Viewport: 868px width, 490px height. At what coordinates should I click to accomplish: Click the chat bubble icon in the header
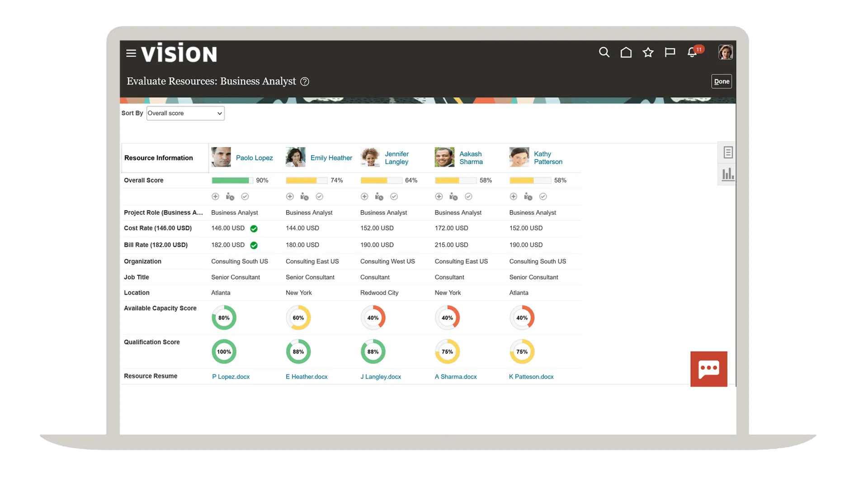coord(670,52)
